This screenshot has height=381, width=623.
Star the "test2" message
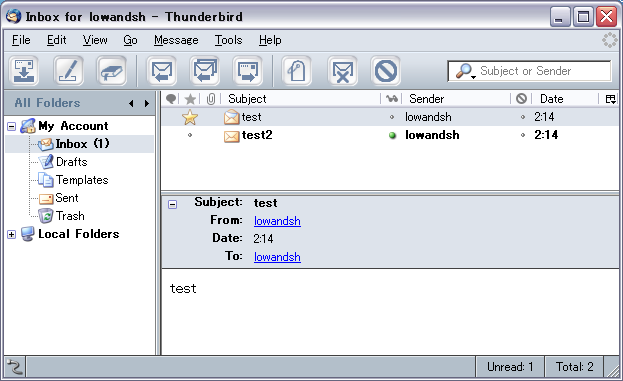[x=190, y=135]
